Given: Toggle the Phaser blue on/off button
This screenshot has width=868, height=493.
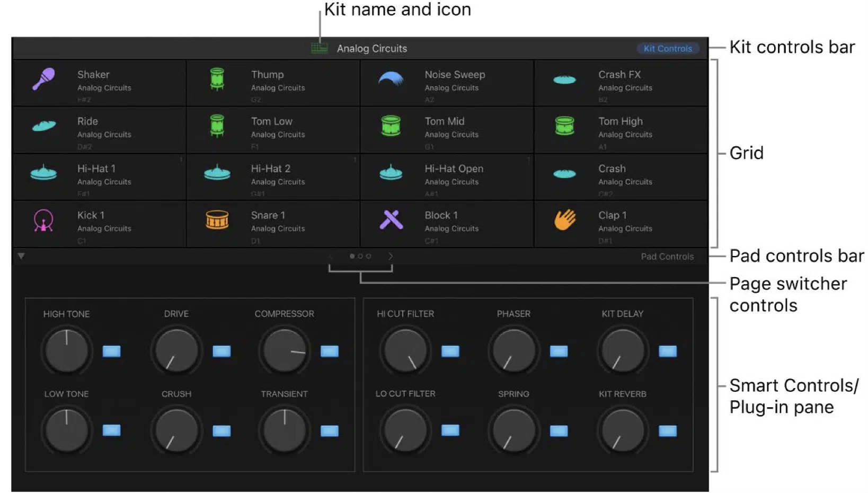Looking at the screenshot, I should pos(559,351).
